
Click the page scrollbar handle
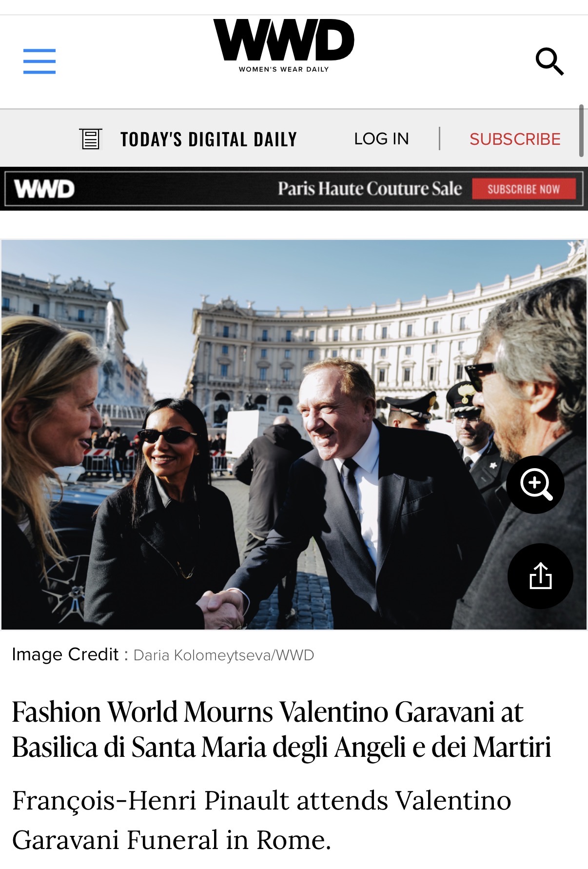[x=581, y=131]
